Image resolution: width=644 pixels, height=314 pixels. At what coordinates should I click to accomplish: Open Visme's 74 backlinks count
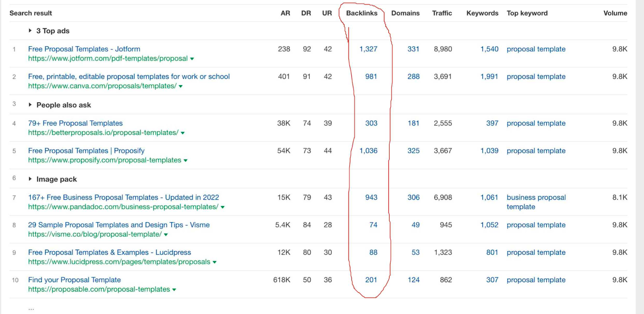(x=374, y=225)
